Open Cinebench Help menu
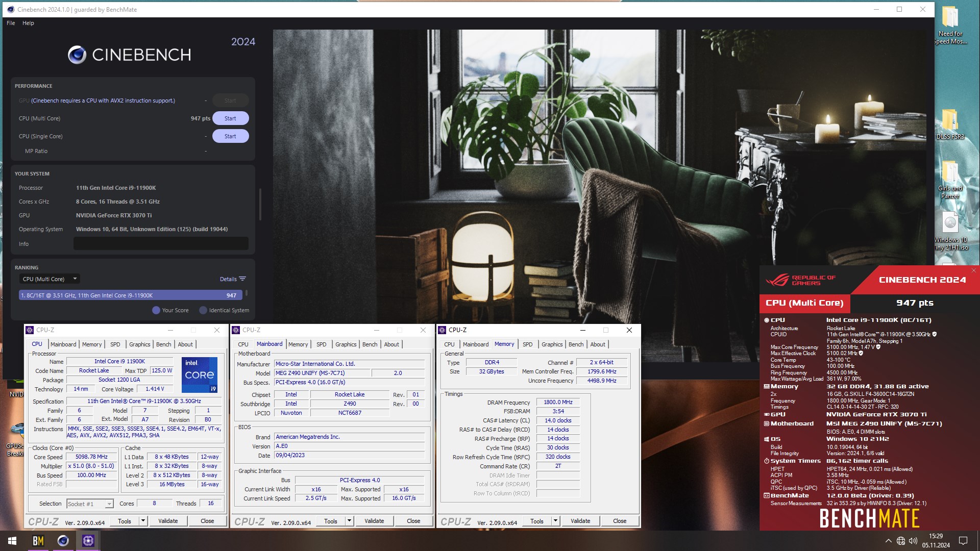This screenshot has height=551, width=980. 28,23
